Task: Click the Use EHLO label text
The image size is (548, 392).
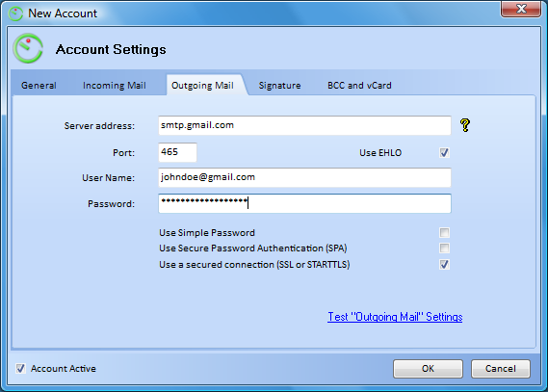Action: click(x=380, y=153)
